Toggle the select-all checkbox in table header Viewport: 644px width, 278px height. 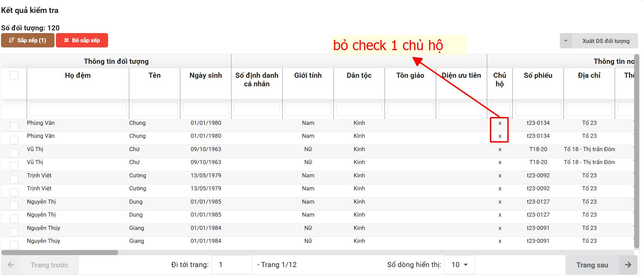(x=14, y=75)
